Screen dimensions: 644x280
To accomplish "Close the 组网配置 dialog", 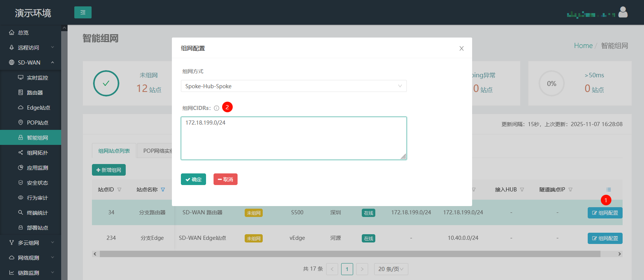I will (x=462, y=48).
